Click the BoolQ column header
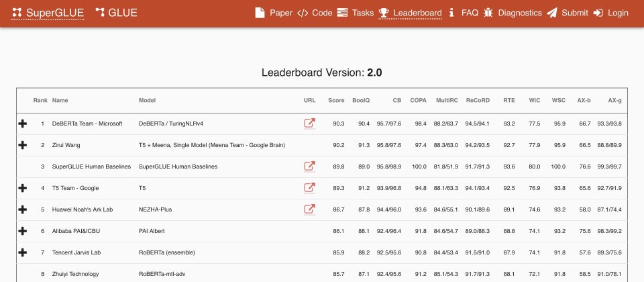 (x=361, y=100)
